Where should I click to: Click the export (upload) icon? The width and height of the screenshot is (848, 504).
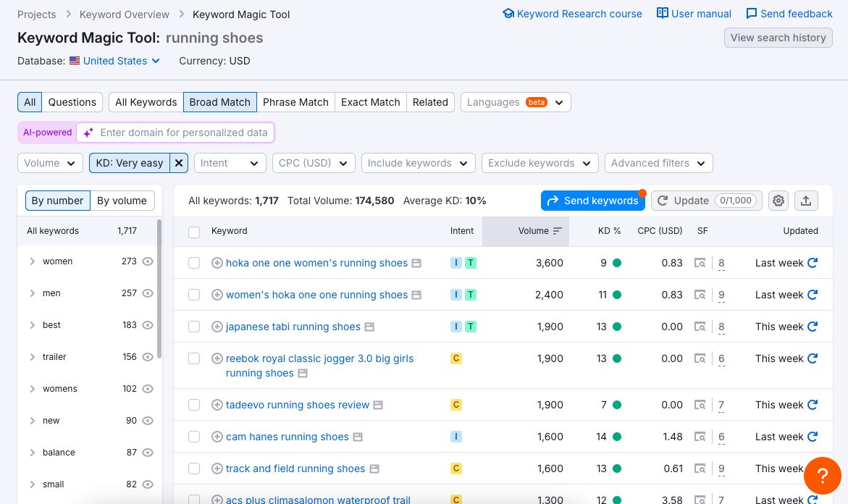(806, 201)
